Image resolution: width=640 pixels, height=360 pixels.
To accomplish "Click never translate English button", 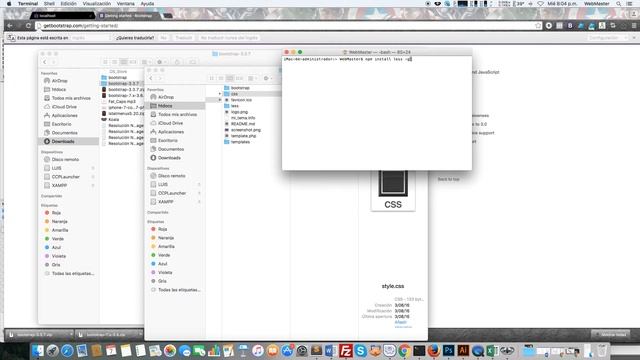I will (229, 38).
